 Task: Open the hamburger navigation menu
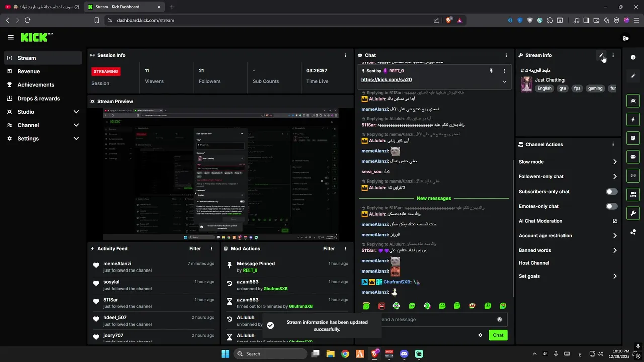11,37
